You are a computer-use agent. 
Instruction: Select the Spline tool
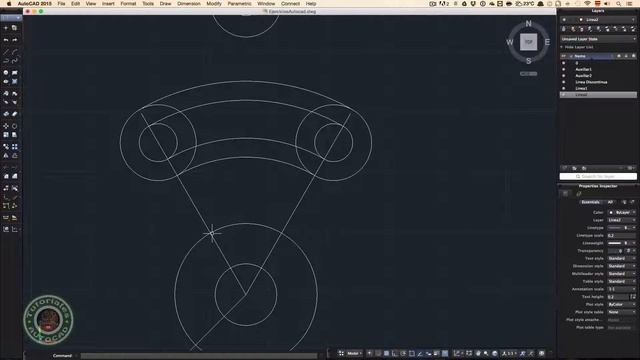pyautogui.click(x=15, y=60)
